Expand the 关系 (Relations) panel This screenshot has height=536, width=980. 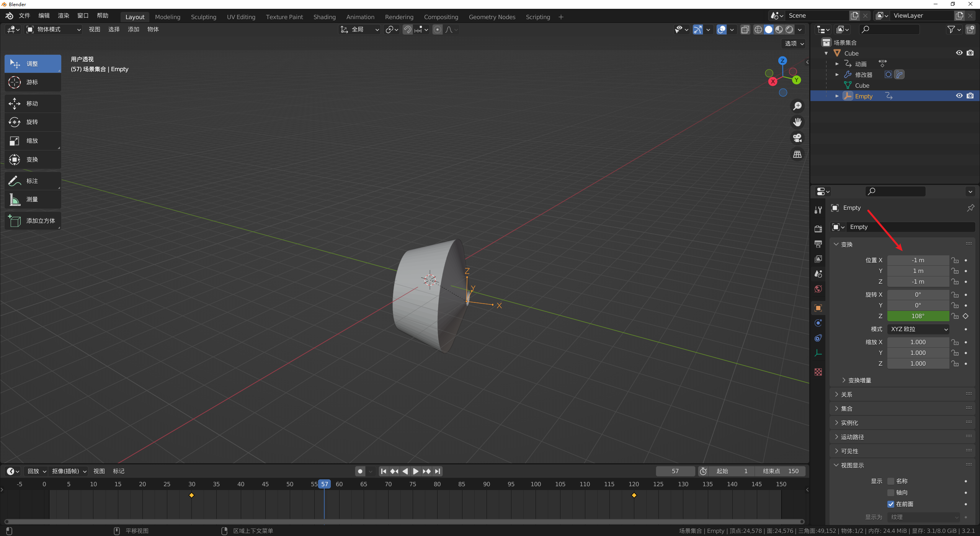pos(846,395)
